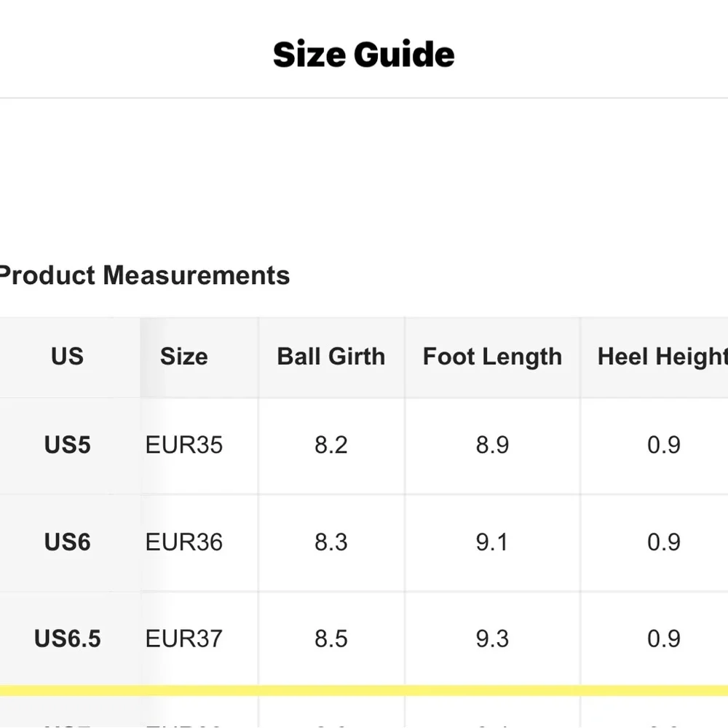Select the US6 row label

click(x=67, y=542)
